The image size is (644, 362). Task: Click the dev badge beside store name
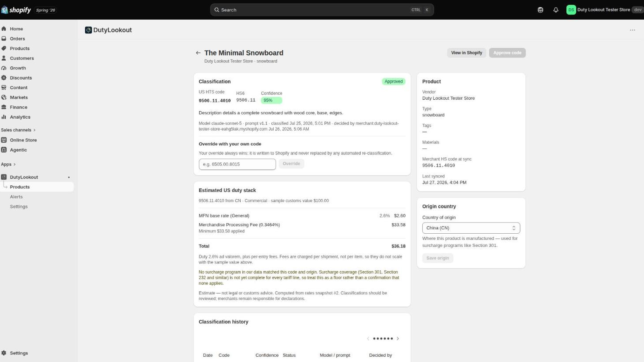click(x=638, y=10)
